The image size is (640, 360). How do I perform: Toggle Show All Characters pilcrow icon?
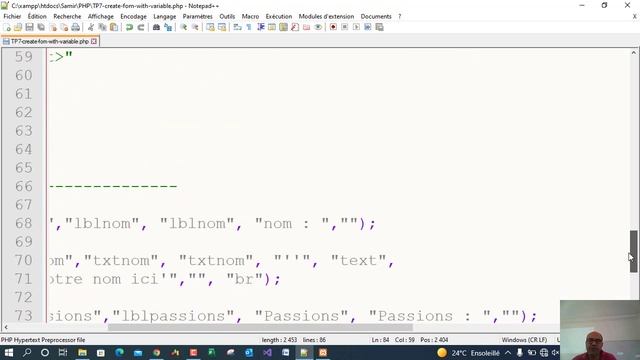(x=249, y=27)
